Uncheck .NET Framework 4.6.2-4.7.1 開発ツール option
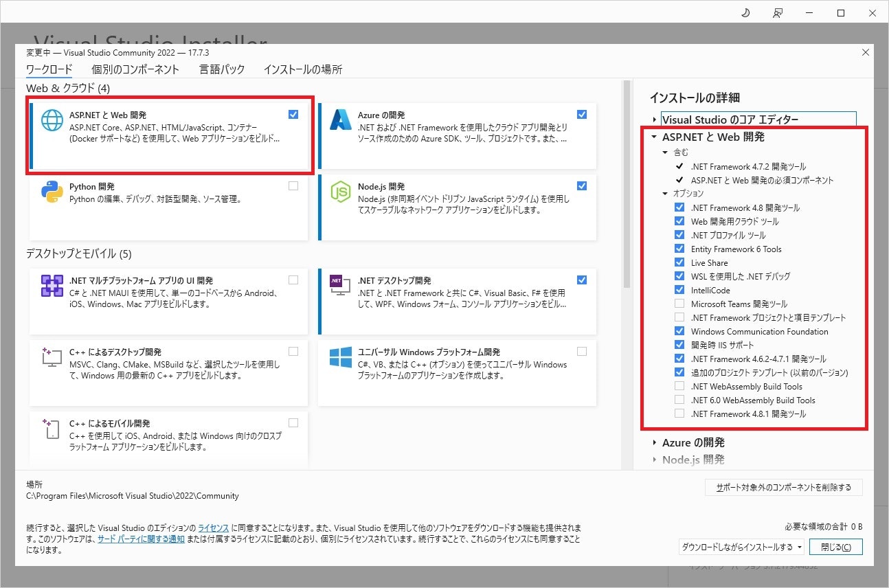Screen dimensions: 889x588 point(679,359)
